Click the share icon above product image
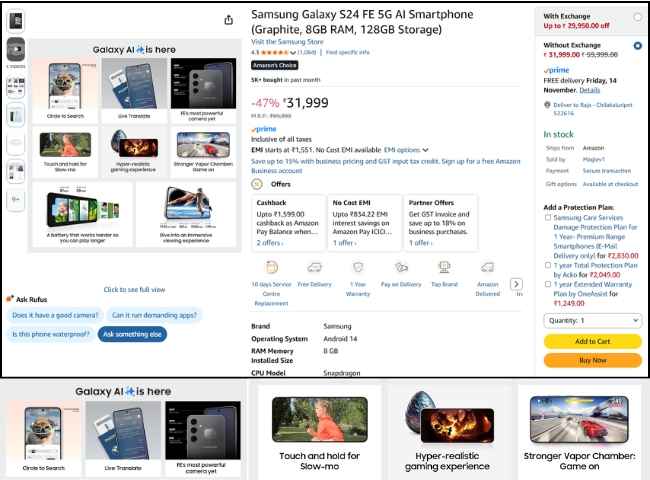 pyautogui.click(x=228, y=20)
